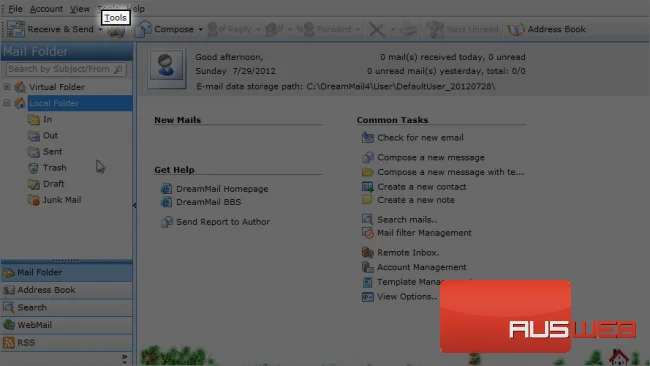Click the Receive & Send toolbar icon
Screen dimensions: 650x366
coord(16,29)
